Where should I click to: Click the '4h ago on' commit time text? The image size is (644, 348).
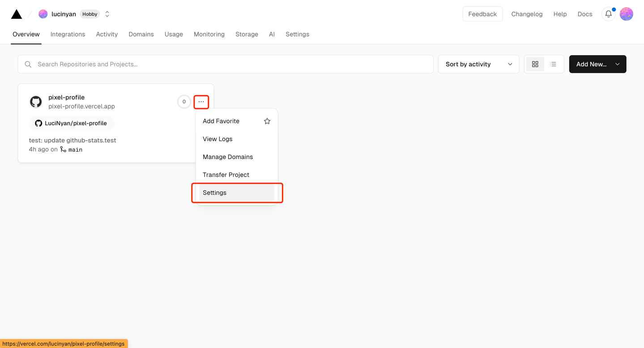coord(43,149)
